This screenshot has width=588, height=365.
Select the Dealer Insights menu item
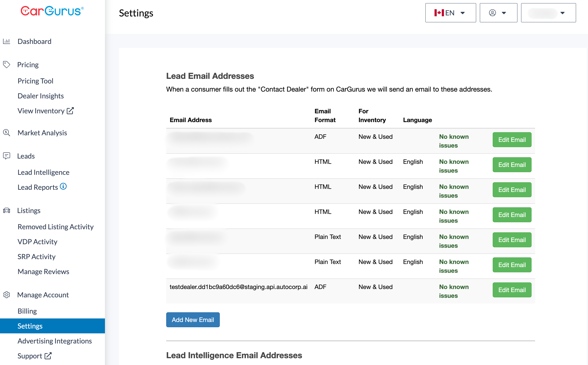41,96
